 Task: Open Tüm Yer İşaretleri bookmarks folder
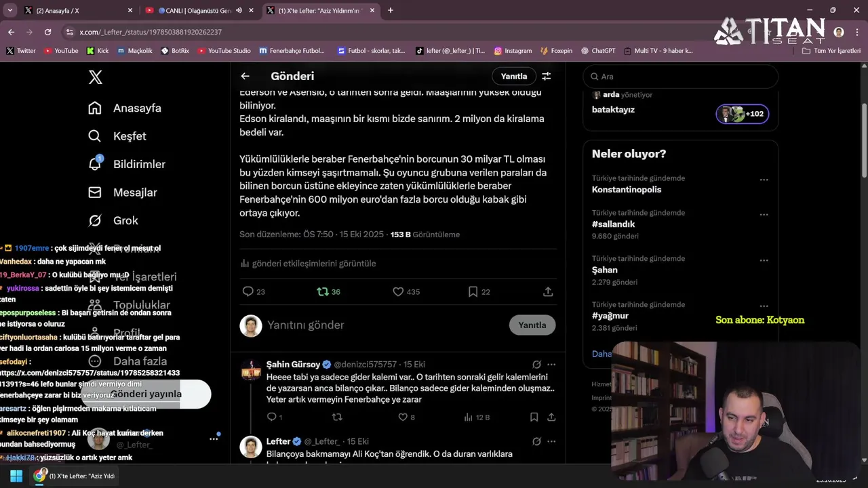pos(831,51)
